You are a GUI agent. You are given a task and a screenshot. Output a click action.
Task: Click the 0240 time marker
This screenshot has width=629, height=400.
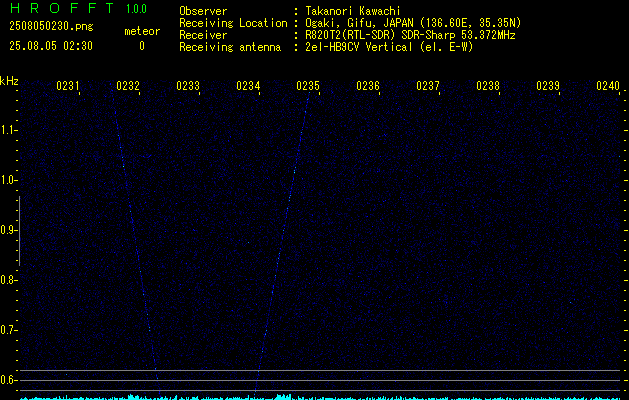[x=608, y=85]
